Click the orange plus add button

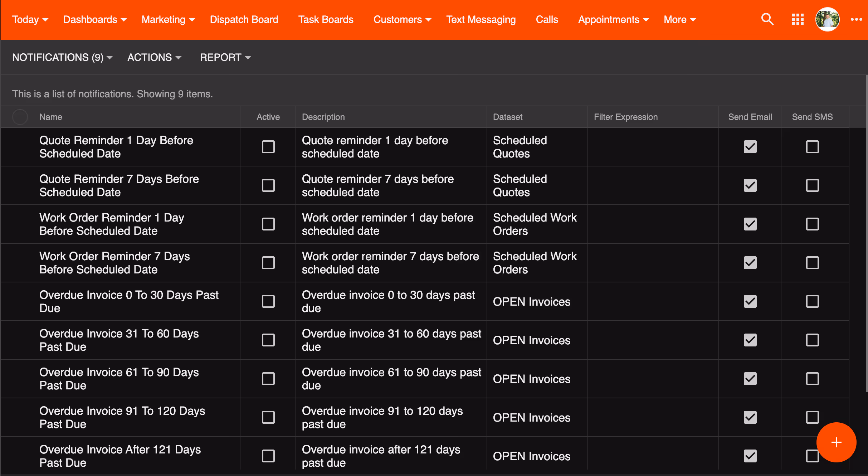[x=836, y=442]
